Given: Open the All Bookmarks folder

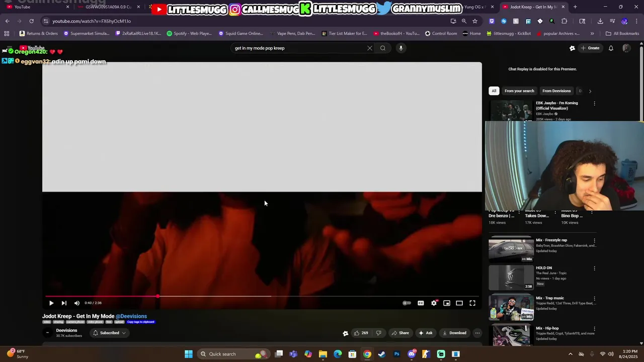Looking at the screenshot, I should coord(622,34).
